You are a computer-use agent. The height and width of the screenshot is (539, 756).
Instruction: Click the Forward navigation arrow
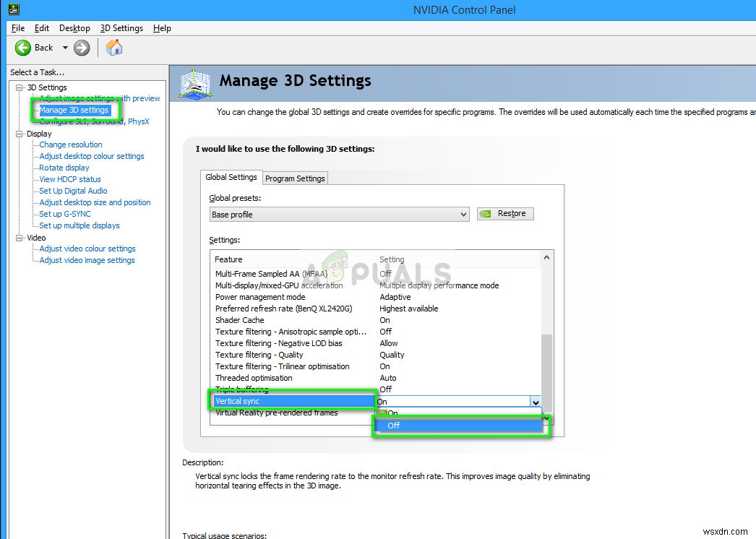(82, 48)
